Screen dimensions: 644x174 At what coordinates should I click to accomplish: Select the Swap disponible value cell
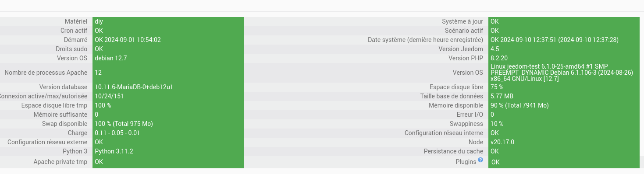coord(168,124)
